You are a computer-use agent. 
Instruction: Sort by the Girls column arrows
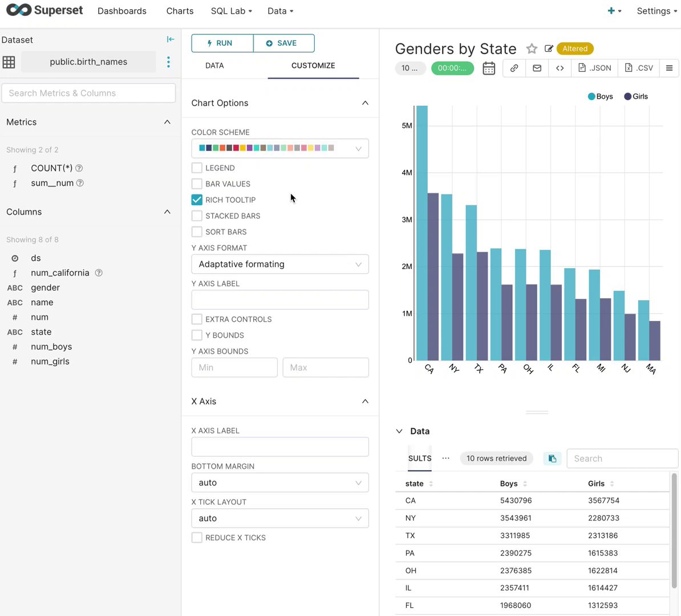coord(611,484)
